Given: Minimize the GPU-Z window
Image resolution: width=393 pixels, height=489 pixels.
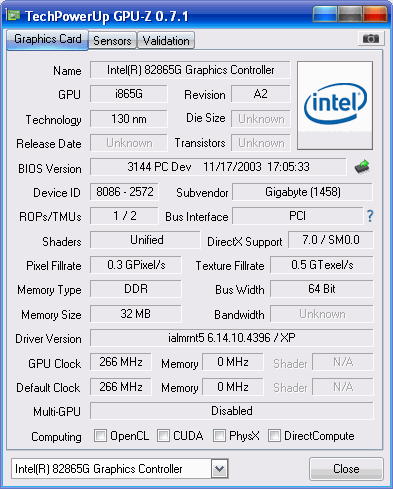Looking at the screenshot, I should coord(324,14).
